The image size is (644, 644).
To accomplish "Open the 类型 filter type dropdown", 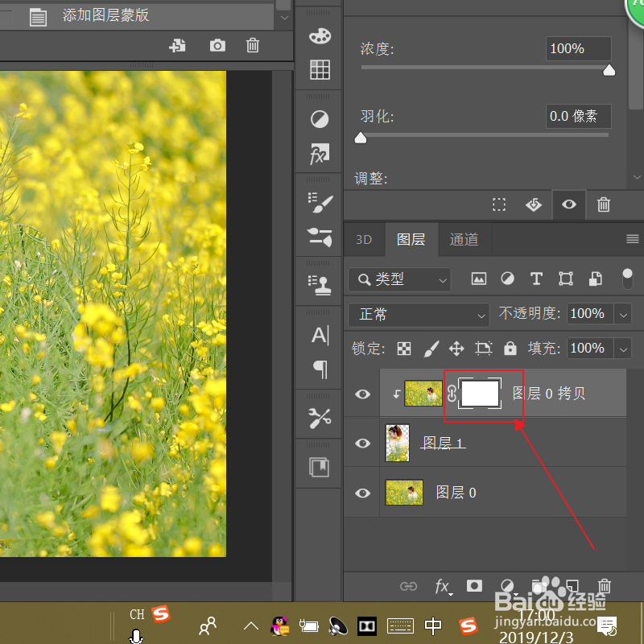I will [399, 279].
